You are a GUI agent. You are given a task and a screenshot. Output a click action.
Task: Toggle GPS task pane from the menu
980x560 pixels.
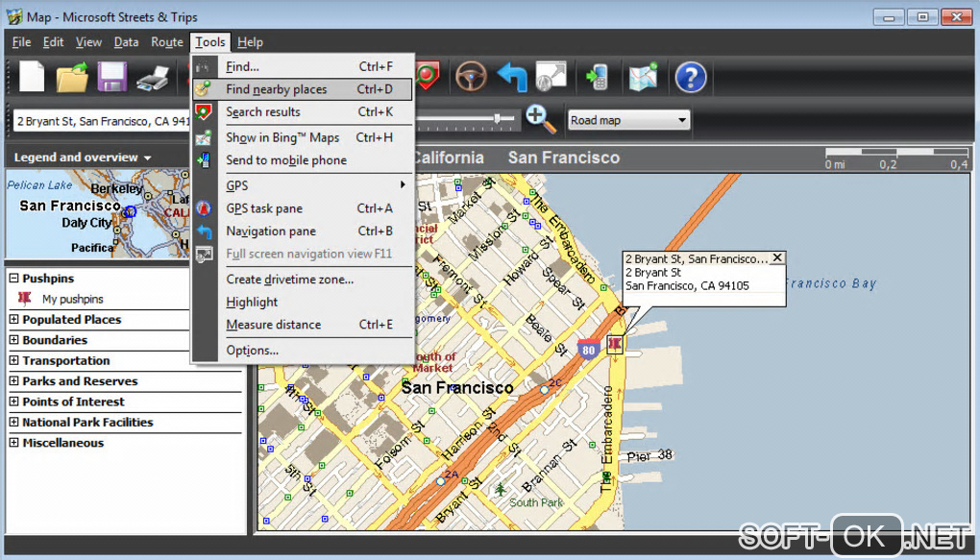(303, 208)
